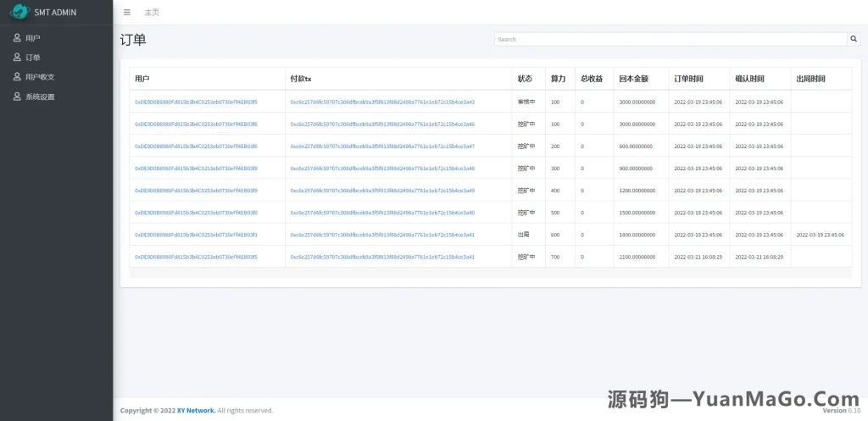
Task: Click the 订单 page heading
Action: (133, 40)
